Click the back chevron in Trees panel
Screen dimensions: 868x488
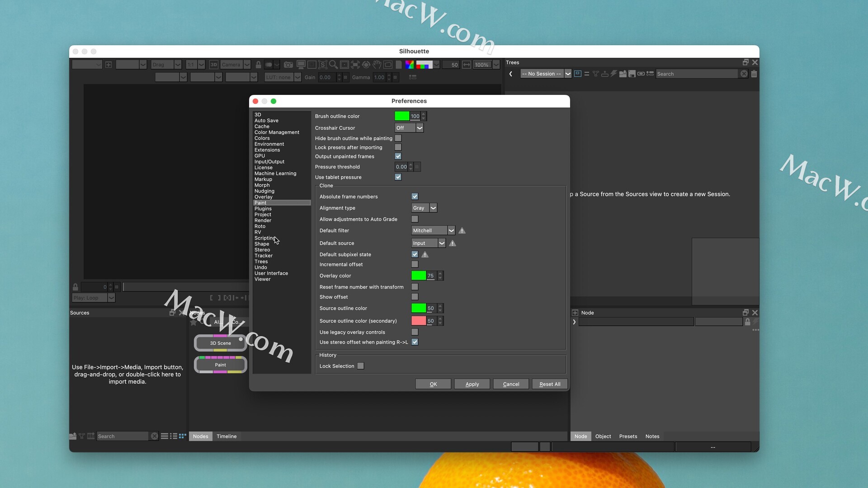[511, 74]
